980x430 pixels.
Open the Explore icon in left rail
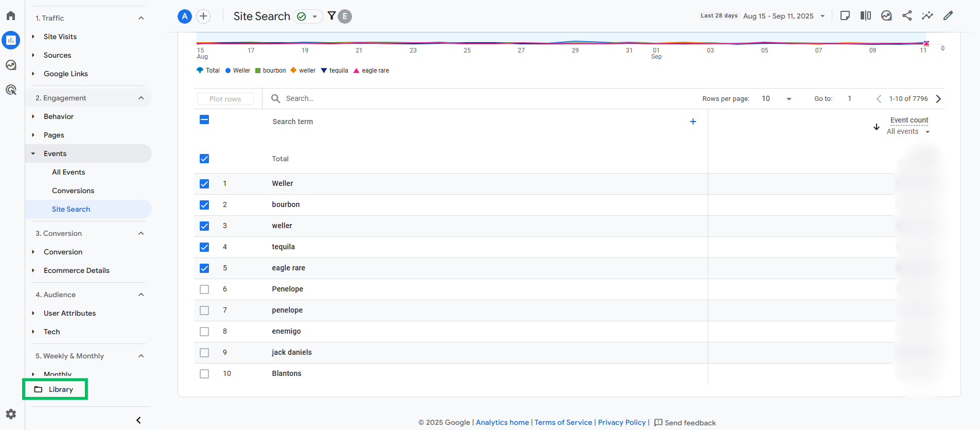(x=11, y=65)
